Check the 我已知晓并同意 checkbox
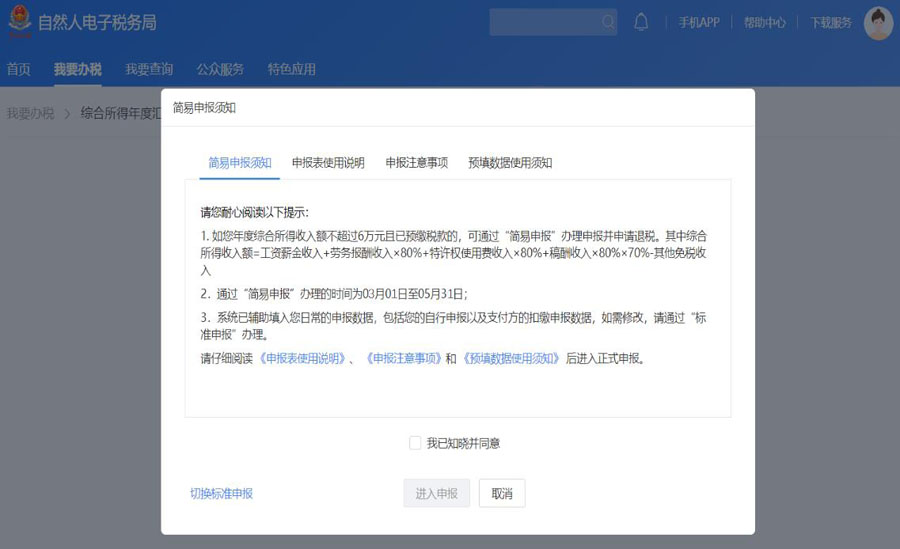The image size is (900, 549). tap(415, 443)
